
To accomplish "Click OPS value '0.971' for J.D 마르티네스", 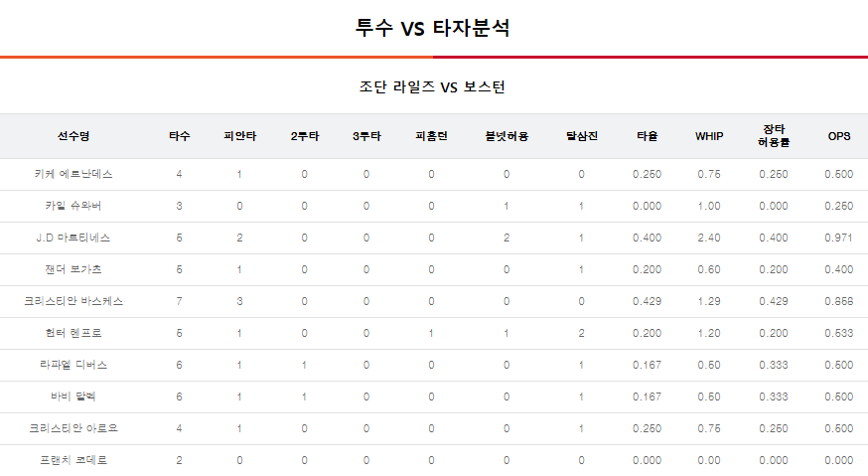I will pyautogui.click(x=838, y=238).
